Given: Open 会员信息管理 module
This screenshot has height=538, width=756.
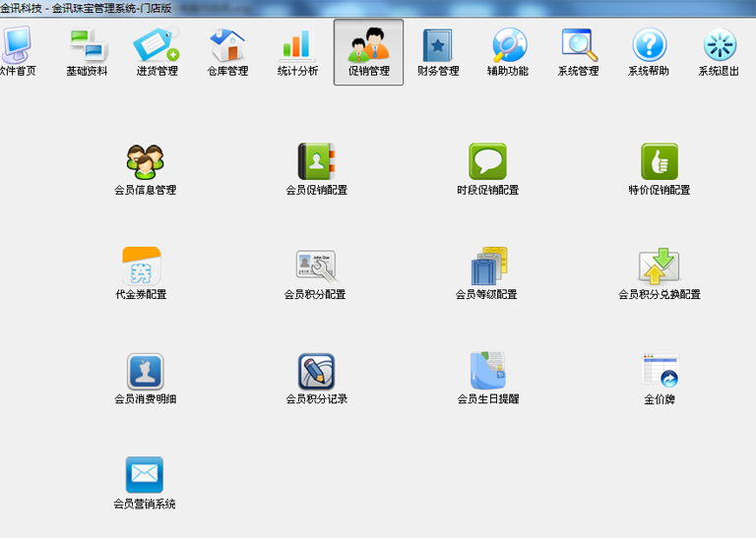Looking at the screenshot, I should [145, 162].
